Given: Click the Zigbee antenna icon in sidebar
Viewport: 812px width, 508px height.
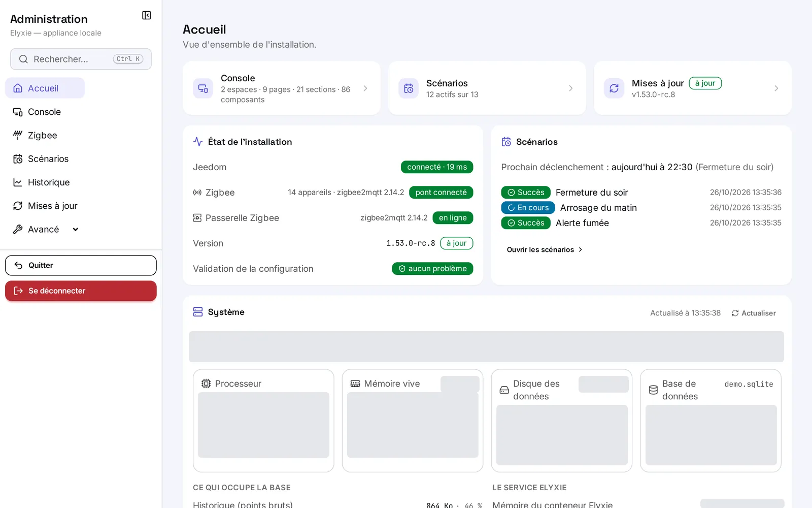Looking at the screenshot, I should [18, 135].
